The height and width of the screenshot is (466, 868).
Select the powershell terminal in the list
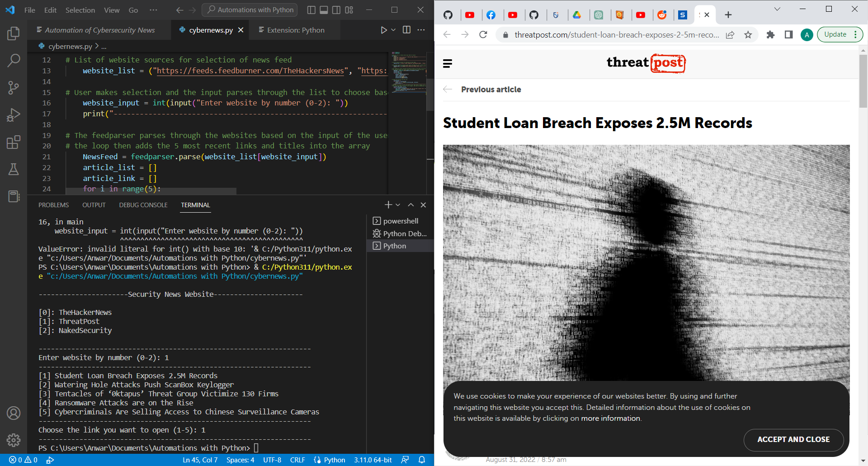coord(400,221)
